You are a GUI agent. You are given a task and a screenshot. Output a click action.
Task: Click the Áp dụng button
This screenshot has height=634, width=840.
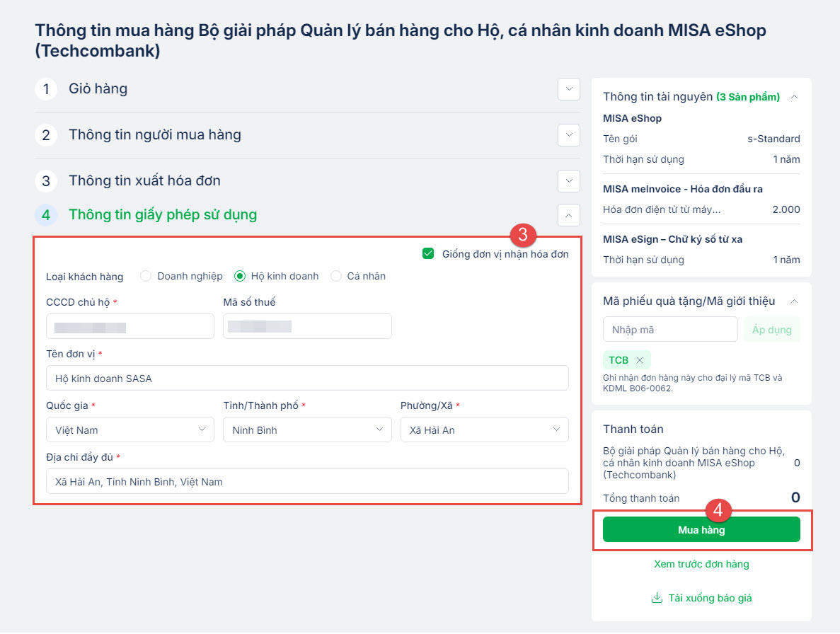coord(771,330)
